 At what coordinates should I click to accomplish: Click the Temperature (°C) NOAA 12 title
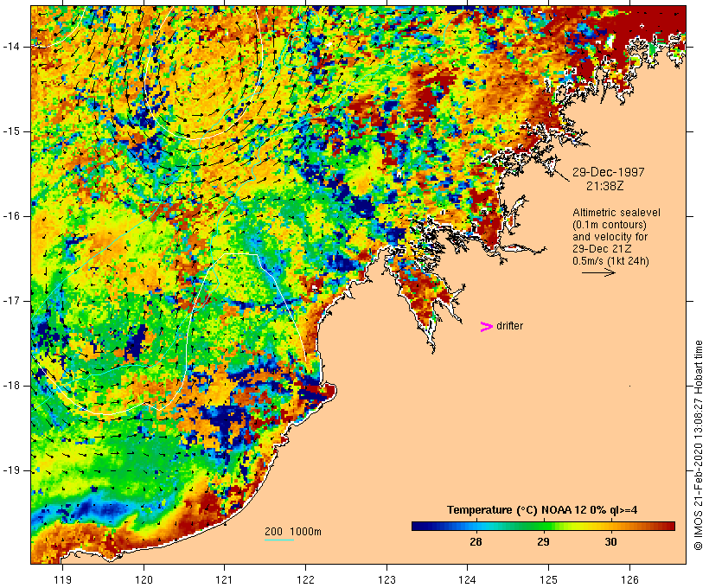pos(542,510)
